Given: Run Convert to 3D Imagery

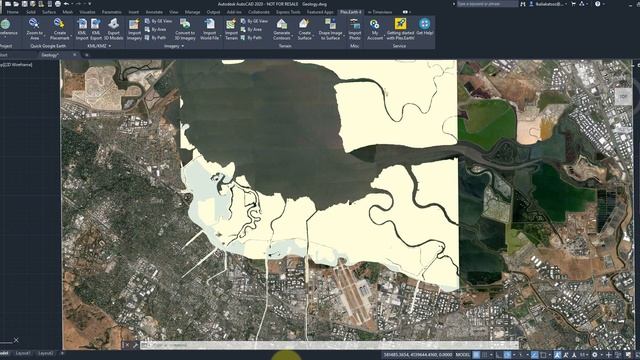Looking at the screenshot, I should pos(185,24).
